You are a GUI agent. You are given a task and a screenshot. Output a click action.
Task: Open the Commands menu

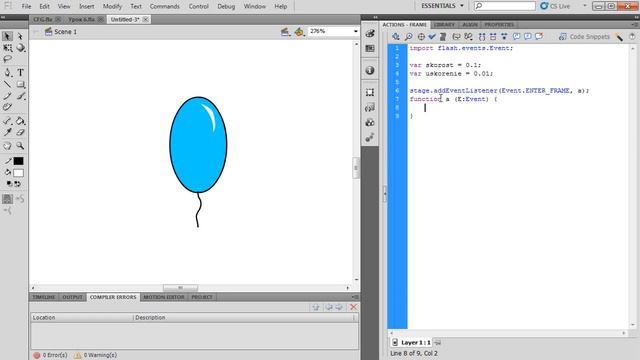coord(164,6)
